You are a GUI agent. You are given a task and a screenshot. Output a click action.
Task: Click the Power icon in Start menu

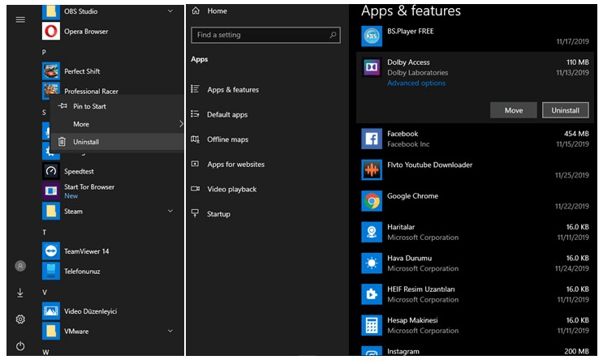(x=20, y=346)
